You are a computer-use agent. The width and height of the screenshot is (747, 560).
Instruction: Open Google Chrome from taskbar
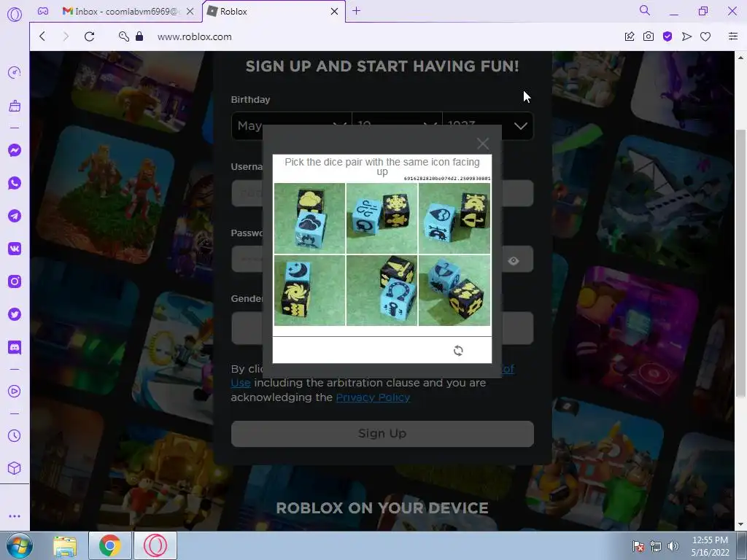click(x=109, y=545)
